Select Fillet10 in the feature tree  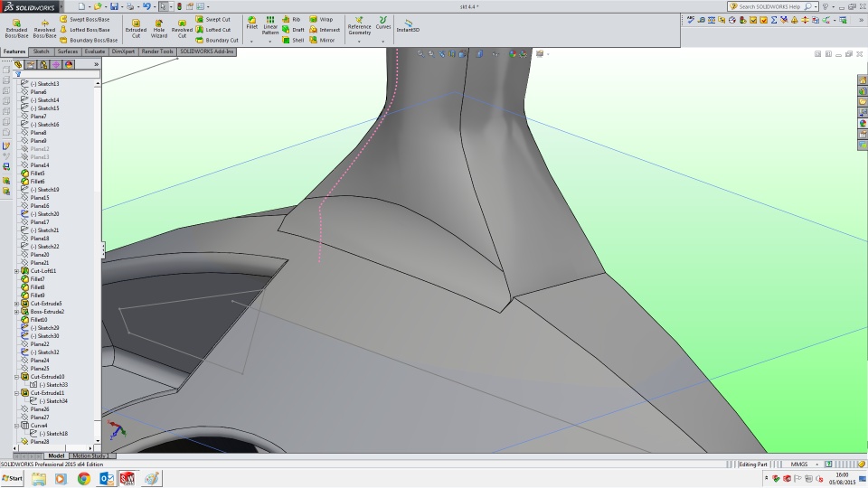(34, 320)
